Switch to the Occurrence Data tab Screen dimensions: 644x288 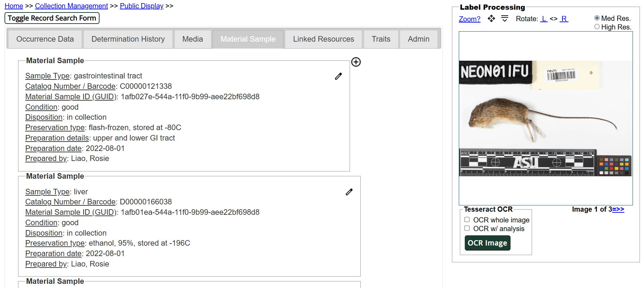45,39
